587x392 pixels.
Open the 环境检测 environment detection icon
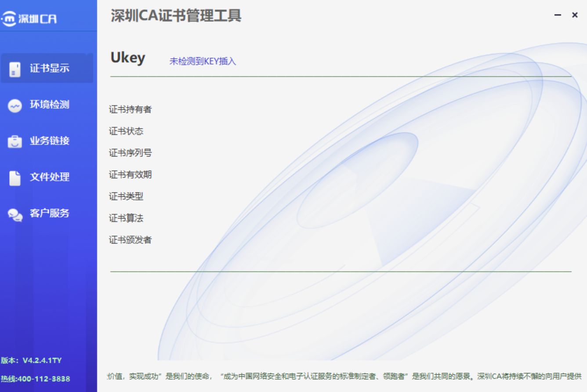pos(15,105)
